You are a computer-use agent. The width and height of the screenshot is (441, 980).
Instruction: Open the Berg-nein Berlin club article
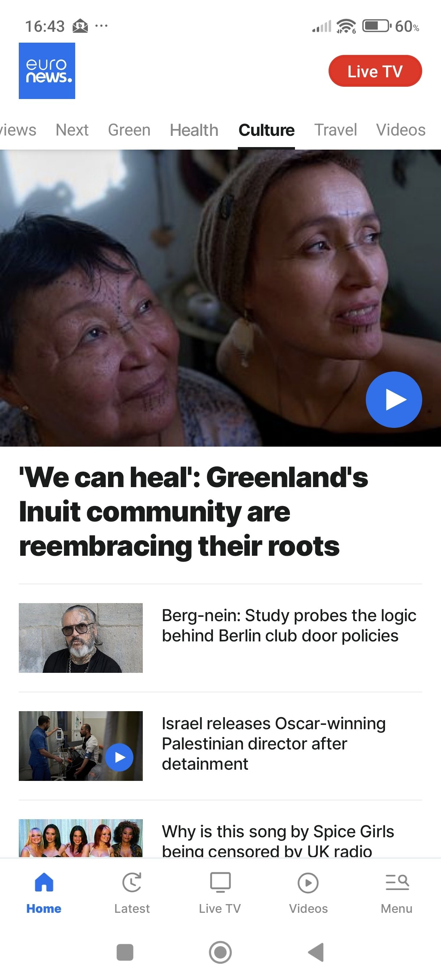point(289,626)
